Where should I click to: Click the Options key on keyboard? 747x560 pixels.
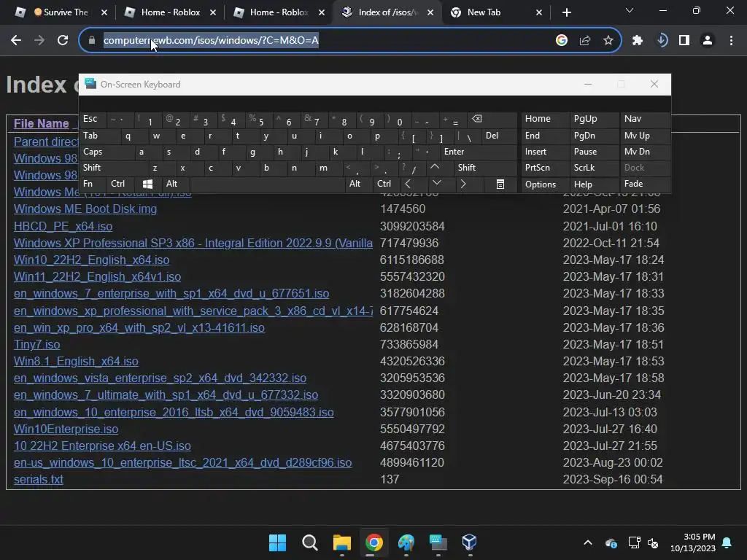[544, 184]
